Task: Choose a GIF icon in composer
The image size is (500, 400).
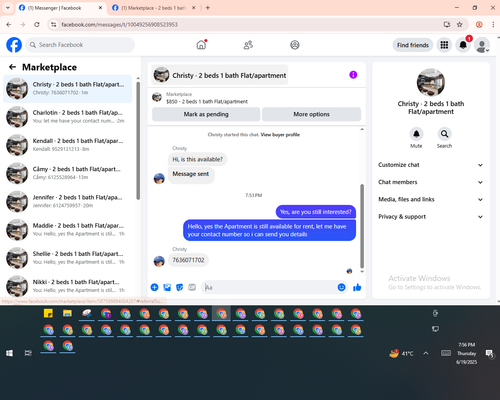Action: (192, 287)
